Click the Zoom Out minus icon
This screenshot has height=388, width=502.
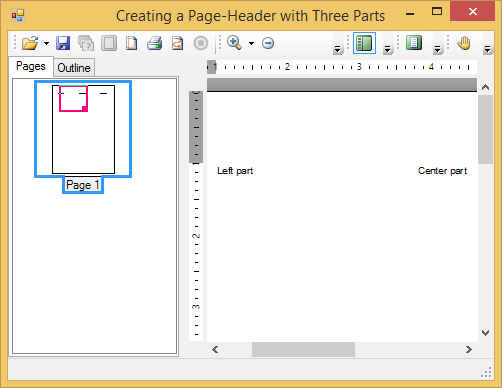coord(268,43)
